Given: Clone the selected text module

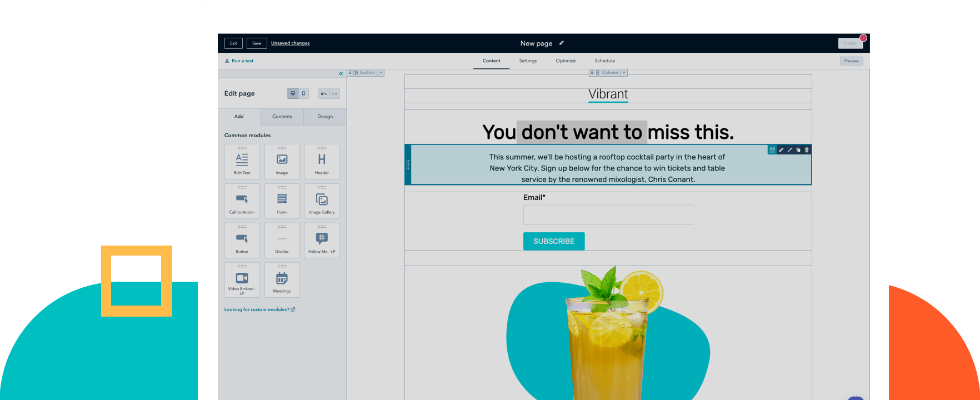Looking at the screenshot, I should click(x=798, y=150).
